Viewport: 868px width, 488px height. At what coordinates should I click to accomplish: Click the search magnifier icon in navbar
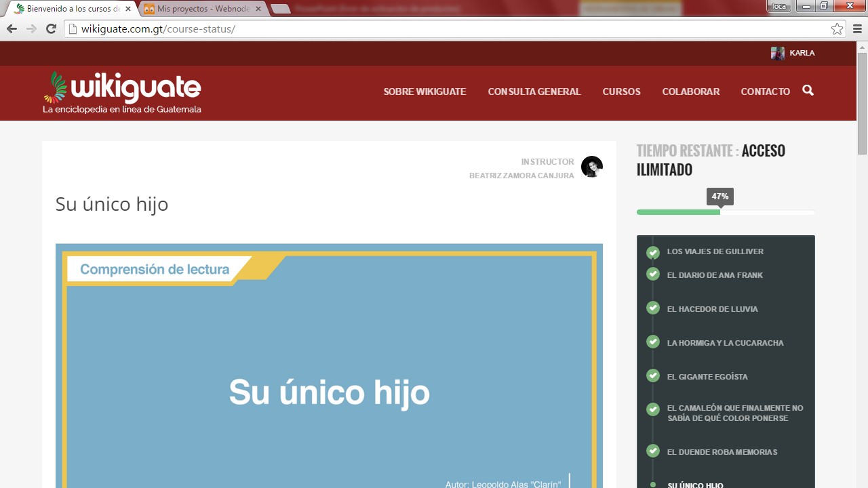pos(808,90)
